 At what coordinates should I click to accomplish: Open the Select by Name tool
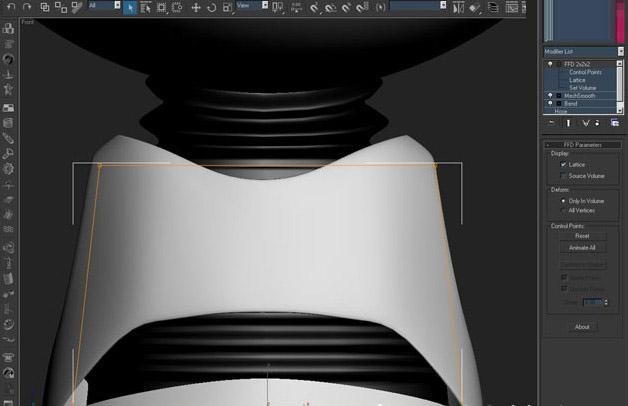tap(145, 7)
